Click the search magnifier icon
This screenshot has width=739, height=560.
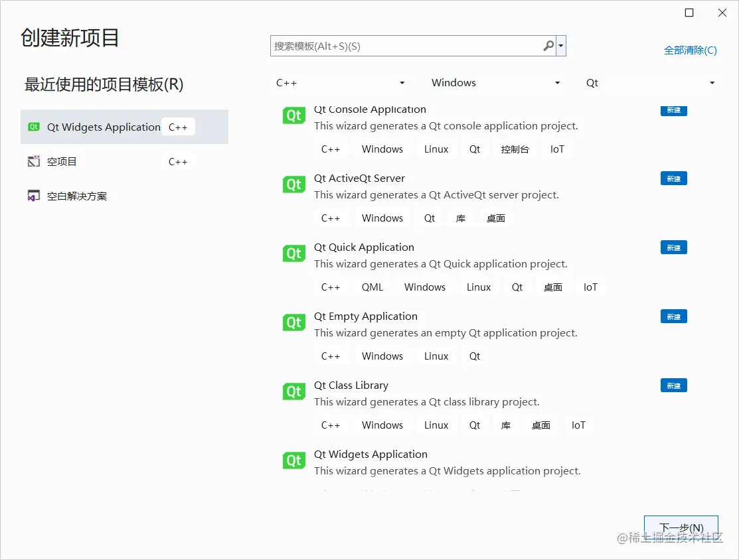[x=548, y=46]
